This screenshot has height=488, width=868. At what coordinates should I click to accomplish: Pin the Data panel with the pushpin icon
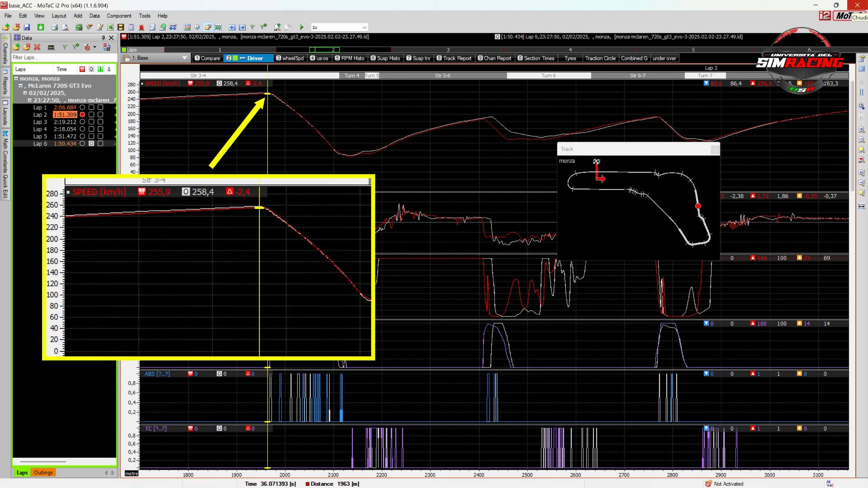pos(103,38)
